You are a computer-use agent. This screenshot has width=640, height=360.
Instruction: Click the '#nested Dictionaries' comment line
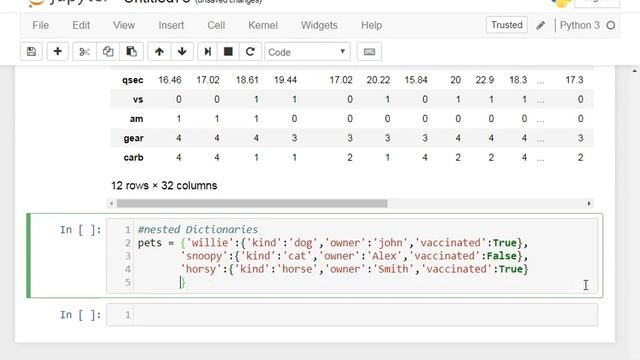pos(198,229)
